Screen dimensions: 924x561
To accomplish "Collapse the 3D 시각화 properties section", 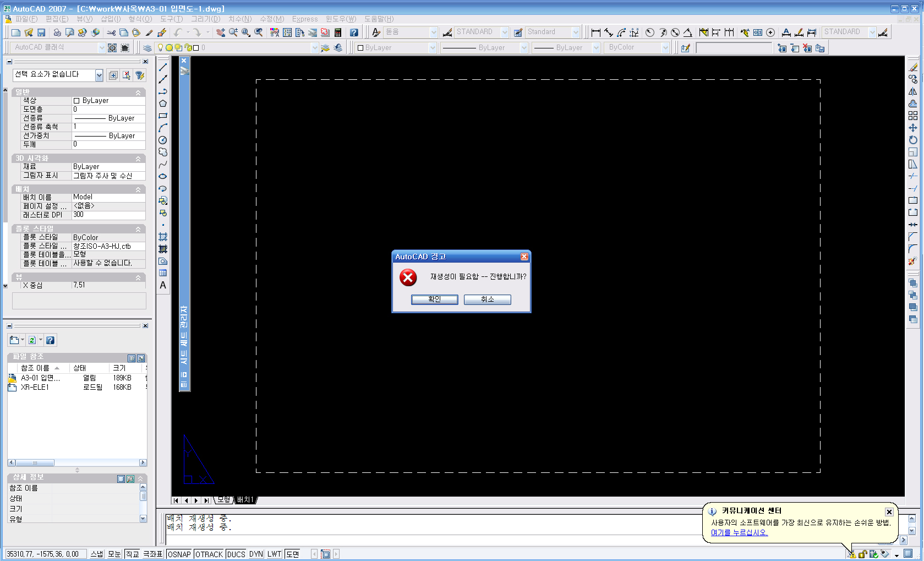I will click(x=138, y=159).
